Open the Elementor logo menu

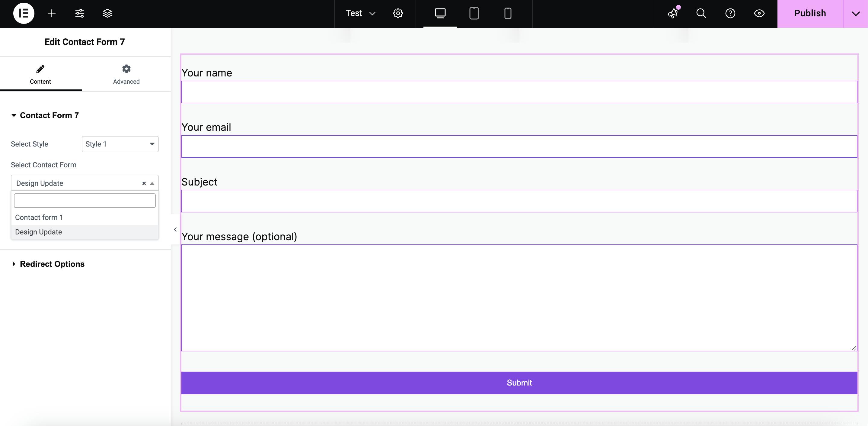click(x=24, y=13)
